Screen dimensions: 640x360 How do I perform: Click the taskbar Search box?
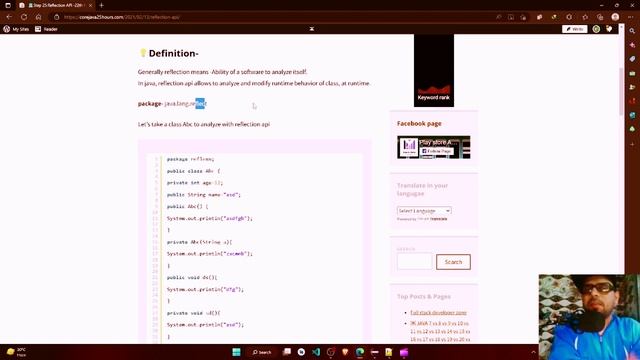(262, 352)
